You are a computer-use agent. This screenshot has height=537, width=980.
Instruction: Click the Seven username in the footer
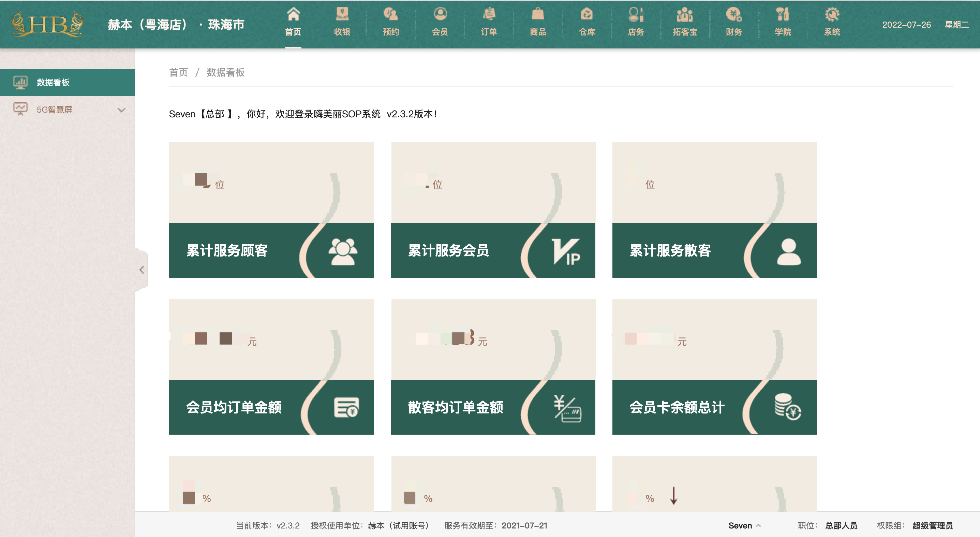tap(740, 526)
